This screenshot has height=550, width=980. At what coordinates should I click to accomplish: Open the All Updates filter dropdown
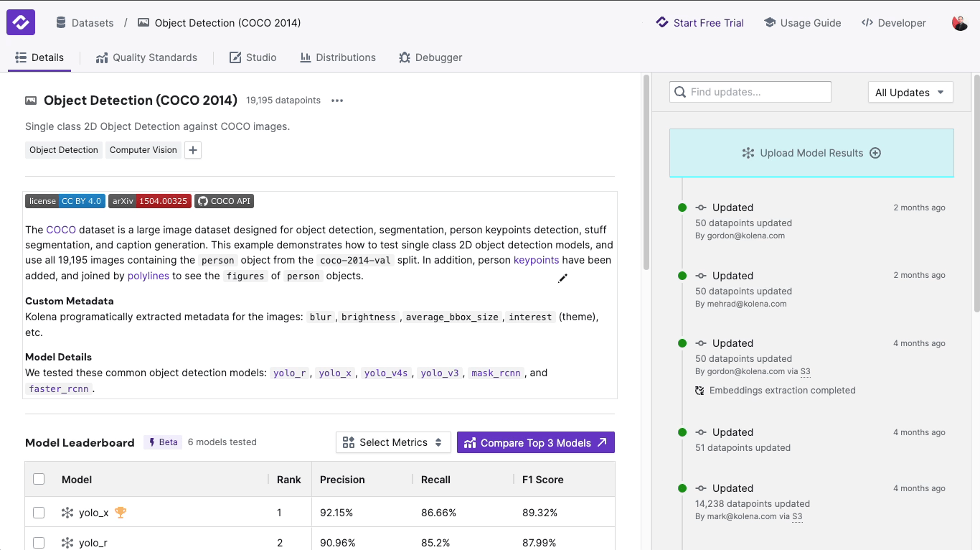point(910,93)
